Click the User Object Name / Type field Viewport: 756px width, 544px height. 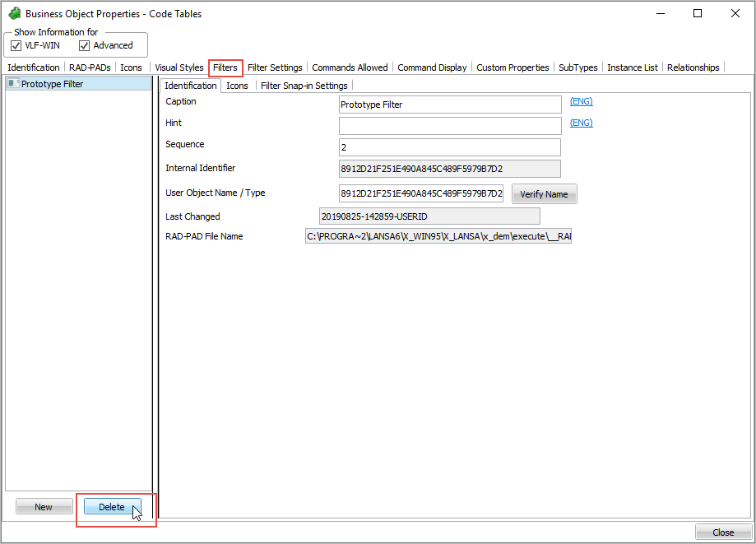[421, 193]
